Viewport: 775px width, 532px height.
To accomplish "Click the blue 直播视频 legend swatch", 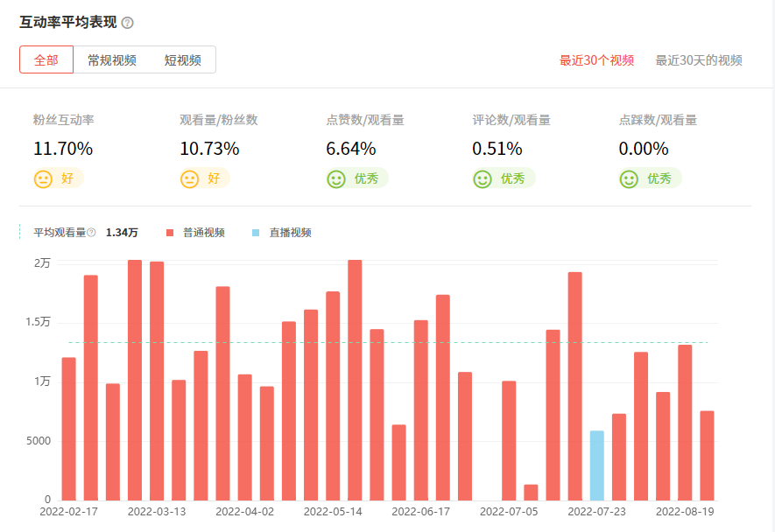I will tap(256, 233).
